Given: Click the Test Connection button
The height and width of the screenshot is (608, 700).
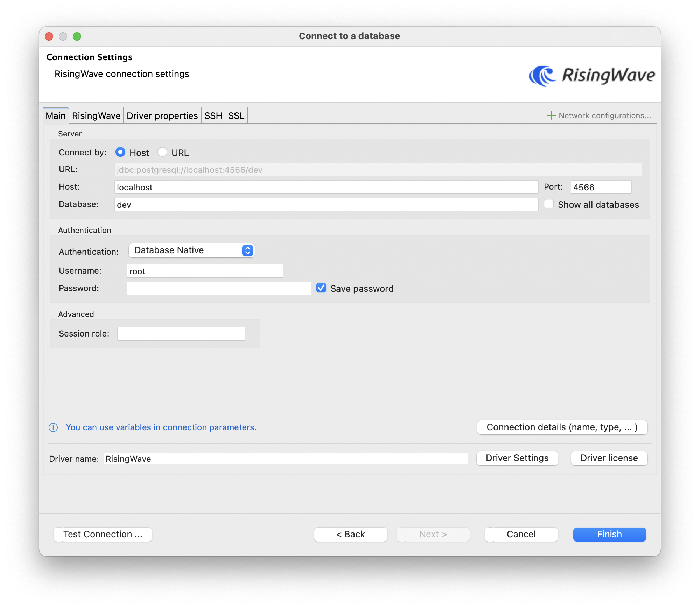Looking at the screenshot, I should (x=103, y=534).
